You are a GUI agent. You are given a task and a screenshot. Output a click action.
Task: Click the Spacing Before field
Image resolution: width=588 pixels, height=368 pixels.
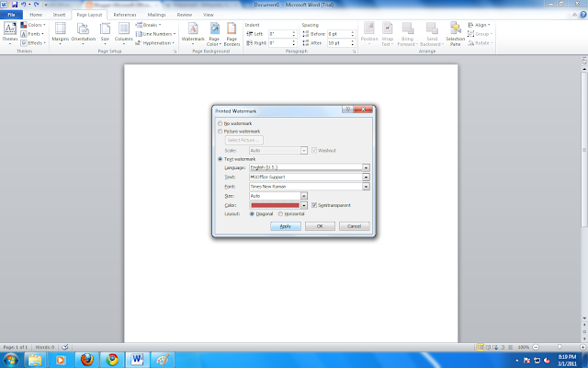pos(339,34)
